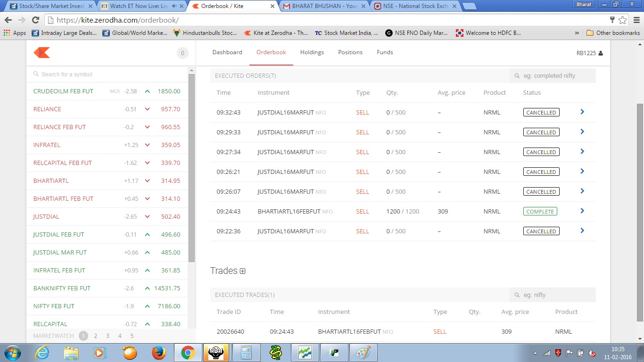This screenshot has width=644, height=362.
Task: Open details arrow for 09:27:34 order
Action: tap(582, 152)
